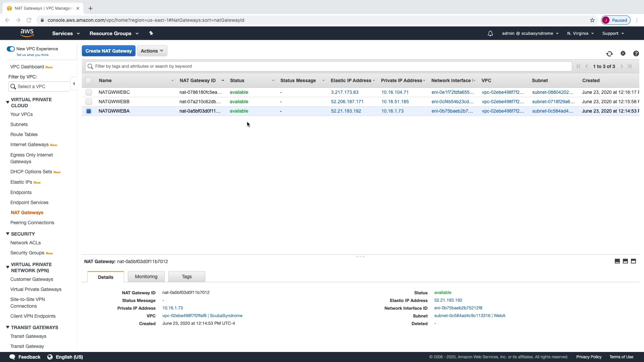This screenshot has height=362, width=644.
Task: Maximize the details pane icon
Action: pyautogui.click(x=633, y=261)
